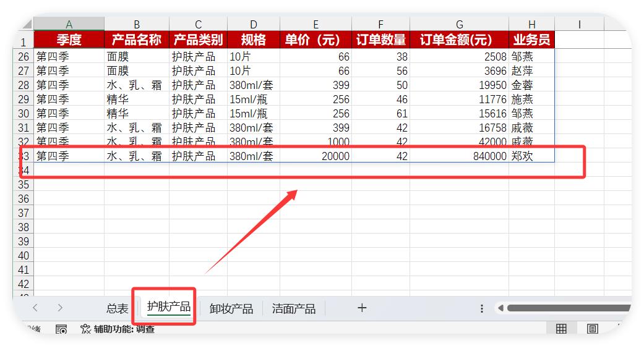Viewport: 644px width, 346px height.
Task: Select order amount cell 3696
Action: [459, 71]
